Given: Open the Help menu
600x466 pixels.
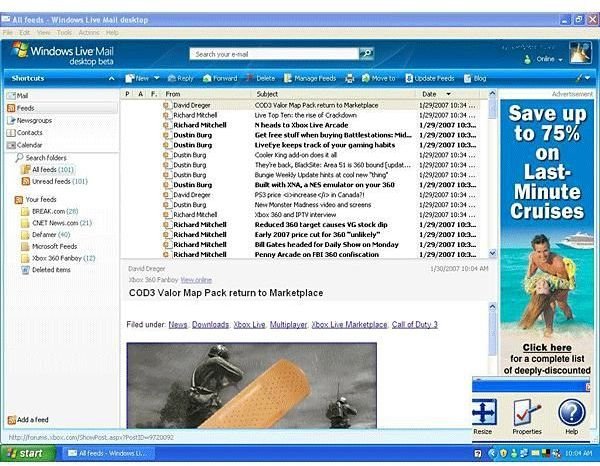Looking at the screenshot, I should (x=112, y=33).
